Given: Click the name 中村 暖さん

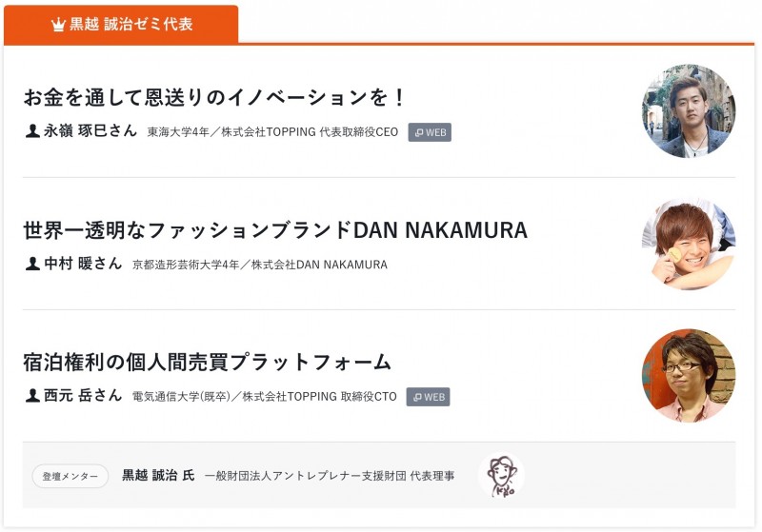Looking at the screenshot, I should (83, 264).
